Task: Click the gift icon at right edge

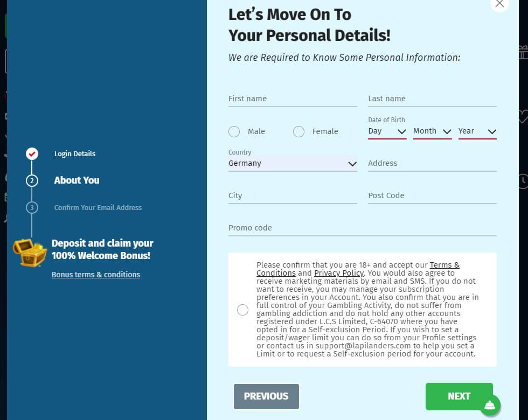Action: pyautogui.click(x=524, y=52)
